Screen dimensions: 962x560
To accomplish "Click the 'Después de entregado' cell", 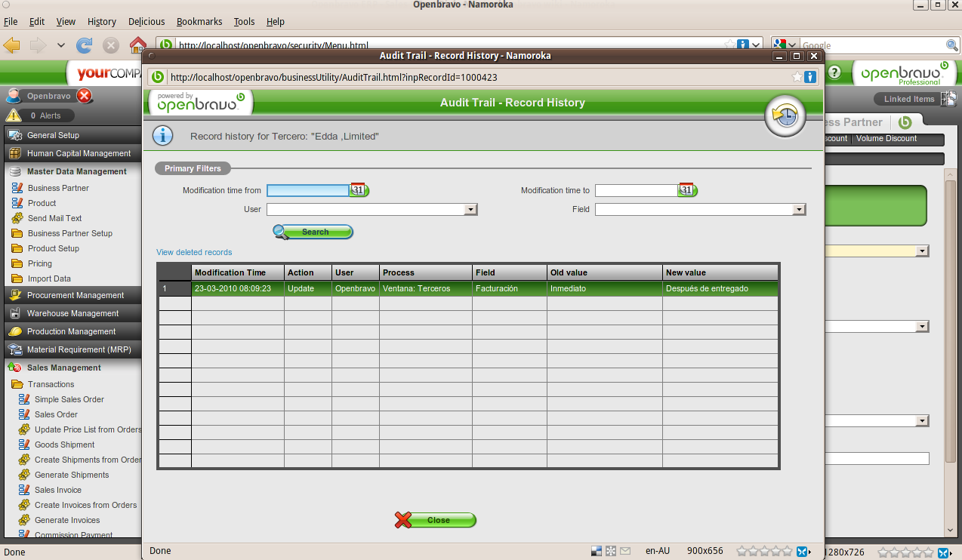I will click(720, 288).
